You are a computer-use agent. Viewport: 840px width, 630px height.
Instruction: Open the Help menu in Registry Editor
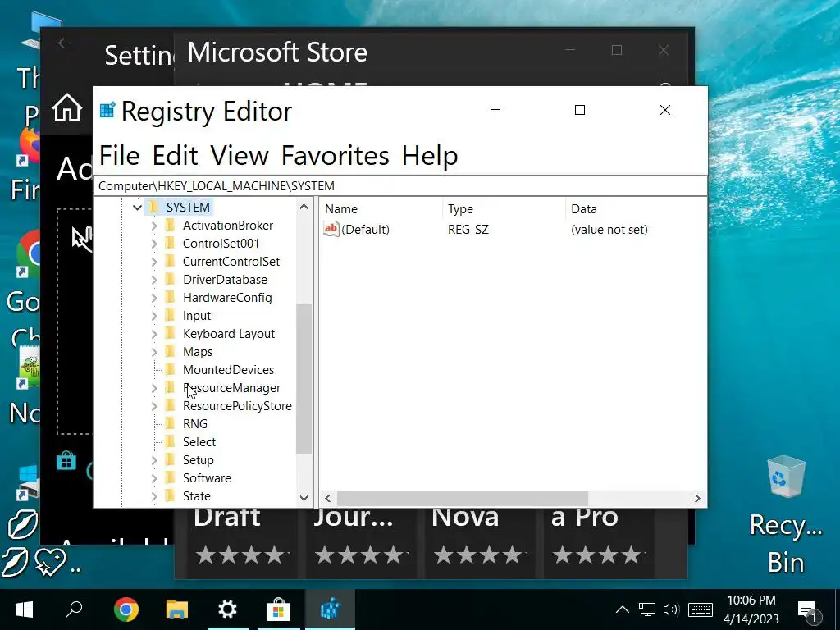click(x=430, y=156)
